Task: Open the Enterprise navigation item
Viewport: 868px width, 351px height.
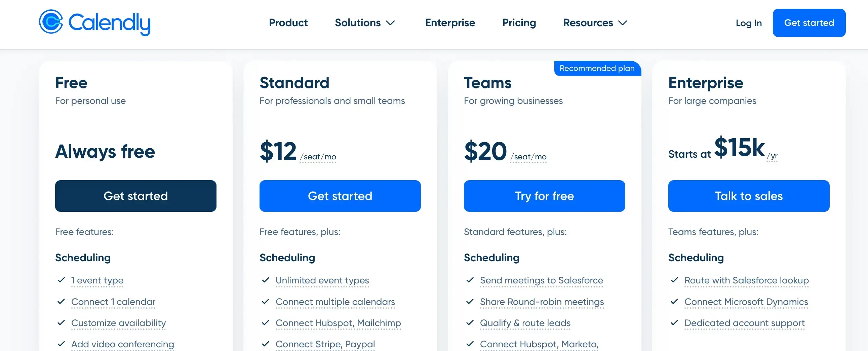Action: click(x=450, y=23)
